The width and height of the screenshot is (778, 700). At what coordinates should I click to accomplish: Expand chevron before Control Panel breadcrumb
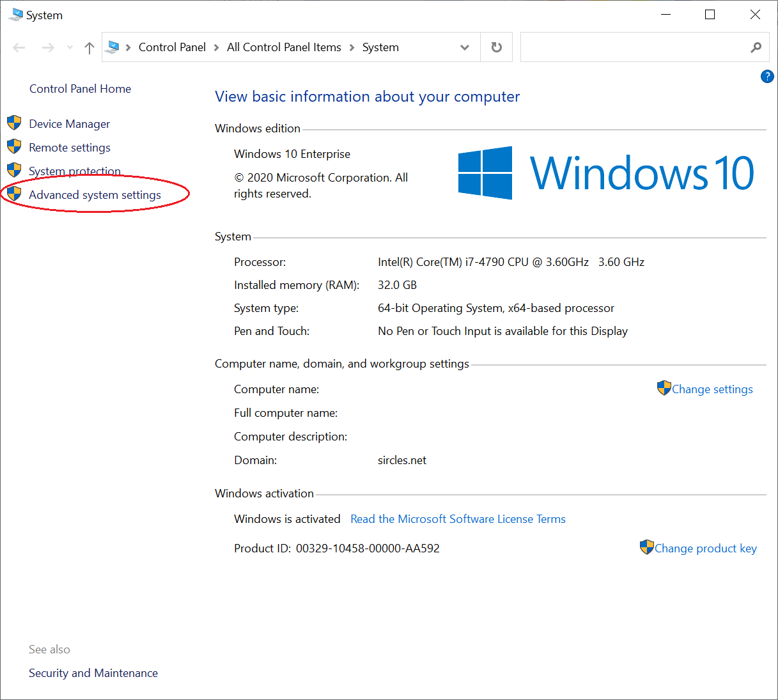[x=128, y=47]
